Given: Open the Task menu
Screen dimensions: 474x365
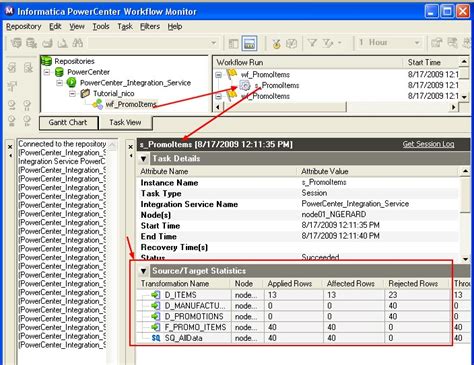Looking at the screenshot, I should tap(125, 26).
